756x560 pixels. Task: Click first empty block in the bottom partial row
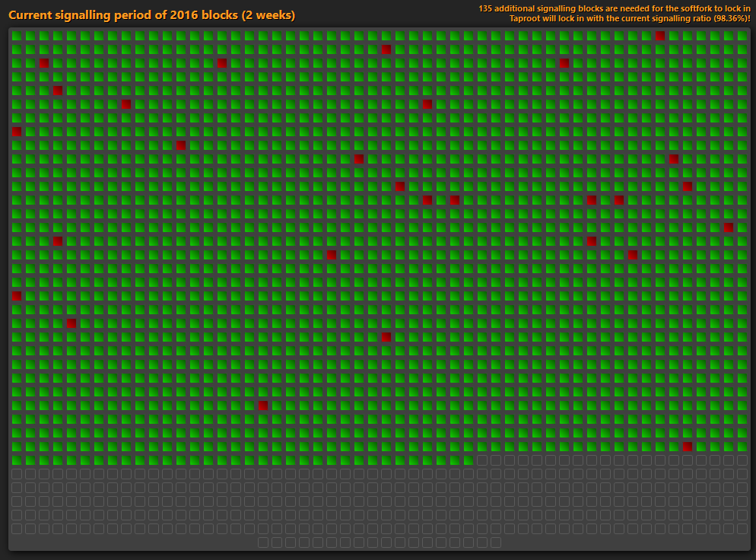coord(262,542)
